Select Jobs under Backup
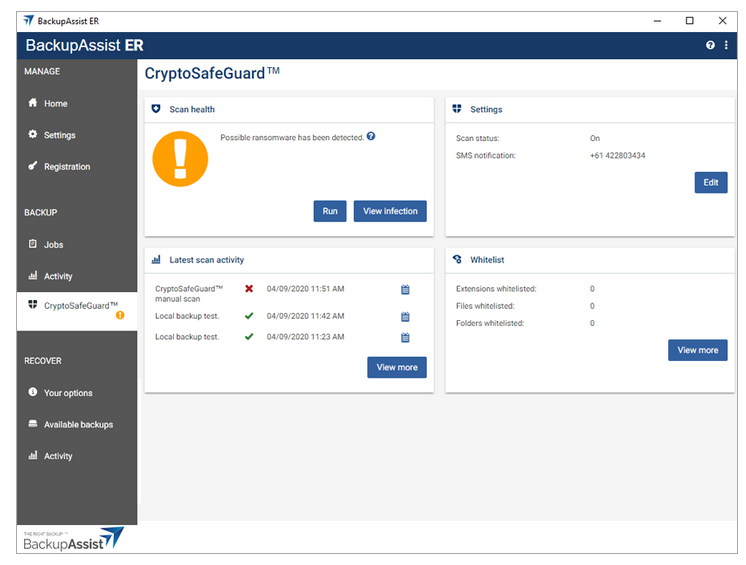Image resolution: width=746 pixels, height=565 pixels. (x=53, y=245)
